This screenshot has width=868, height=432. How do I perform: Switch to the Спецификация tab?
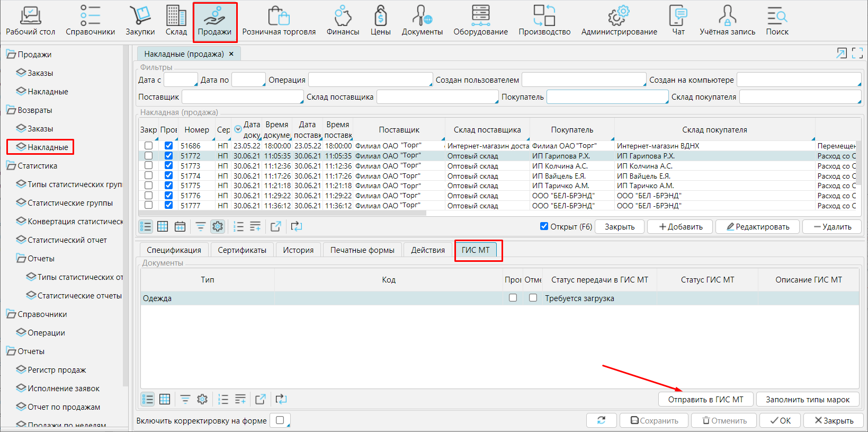pos(174,250)
